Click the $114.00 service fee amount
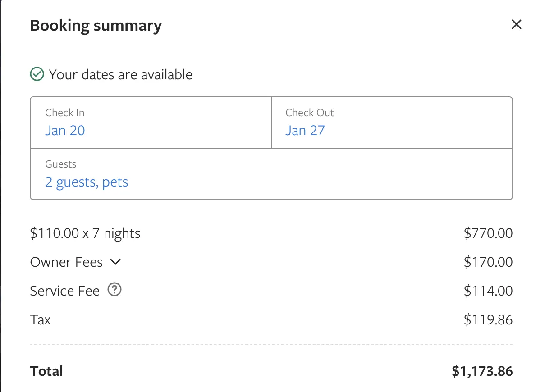 pos(488,291)
